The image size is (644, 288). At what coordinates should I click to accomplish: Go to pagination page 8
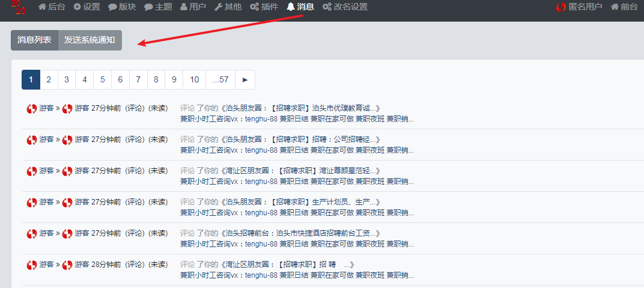coord(156,80)
